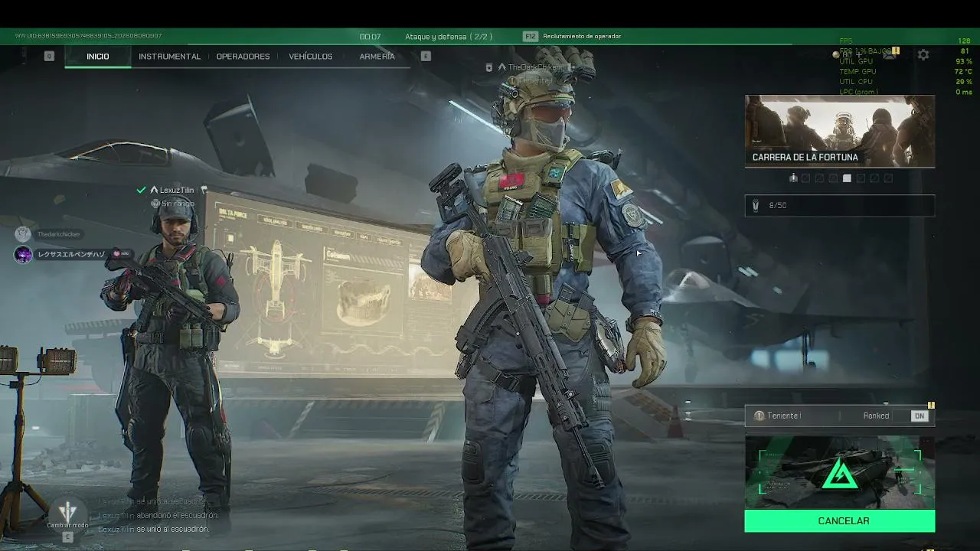This screenshot has height=551, width=980.
Task: Open the INSTRUMENTAL tab
Action: pos(169,56)
